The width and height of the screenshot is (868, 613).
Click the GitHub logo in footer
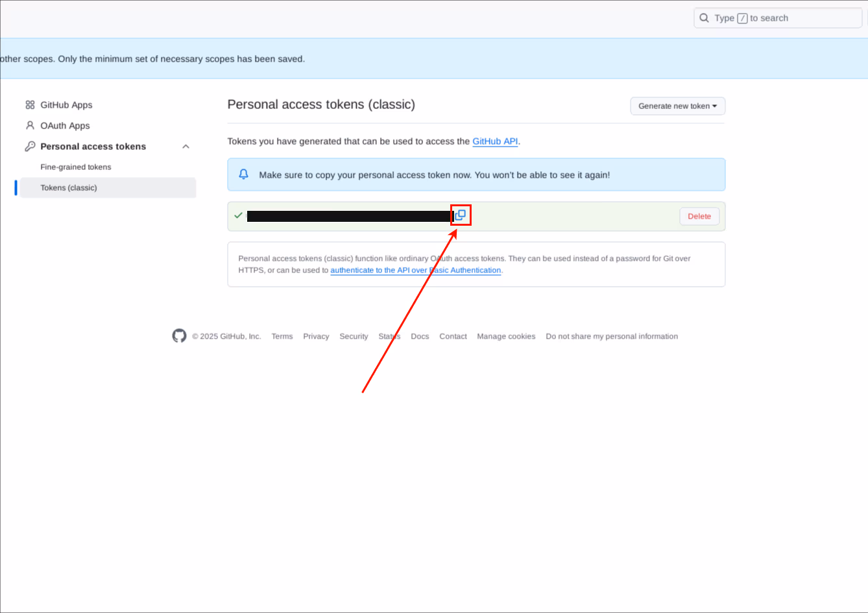point(179,336)
